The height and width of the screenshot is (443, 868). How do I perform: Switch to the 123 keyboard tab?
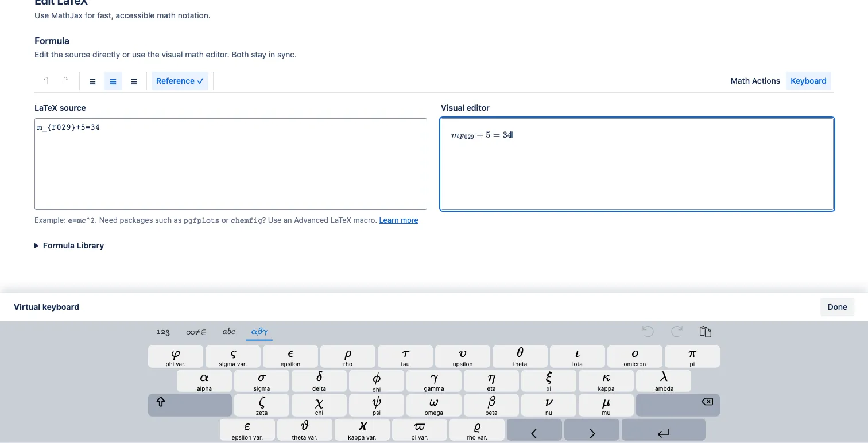click(x=163, y=332)
